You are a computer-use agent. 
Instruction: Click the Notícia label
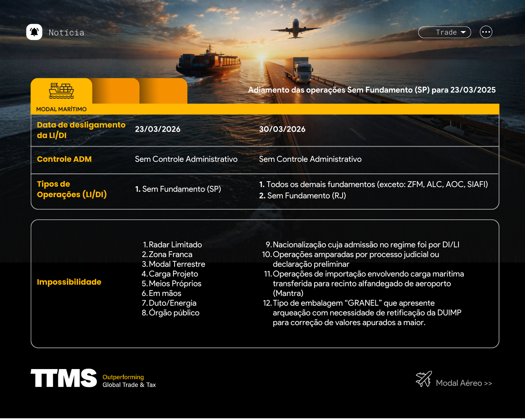pos(66,33)
